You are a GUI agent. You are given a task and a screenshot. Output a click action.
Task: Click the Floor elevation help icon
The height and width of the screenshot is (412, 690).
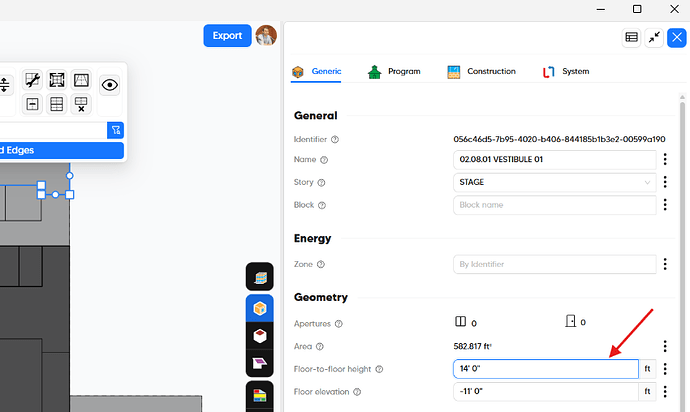coord(357,392)
